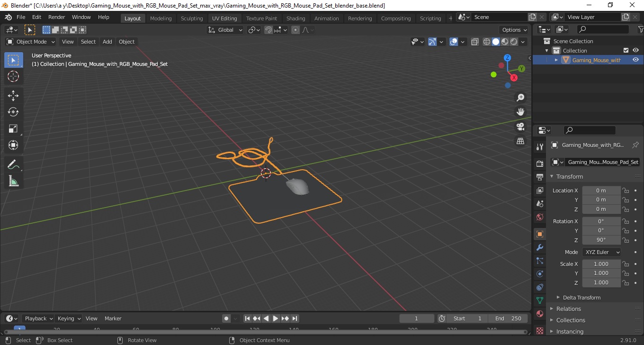Screen dimensions: 644x345
Task: Select the Cursor tool in viewport toolbar
Action: click(x=13, y=76)
